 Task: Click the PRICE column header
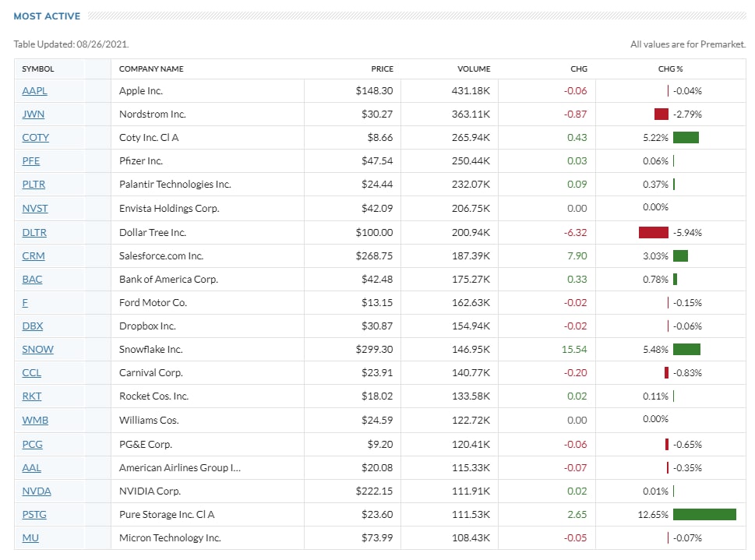383,69
